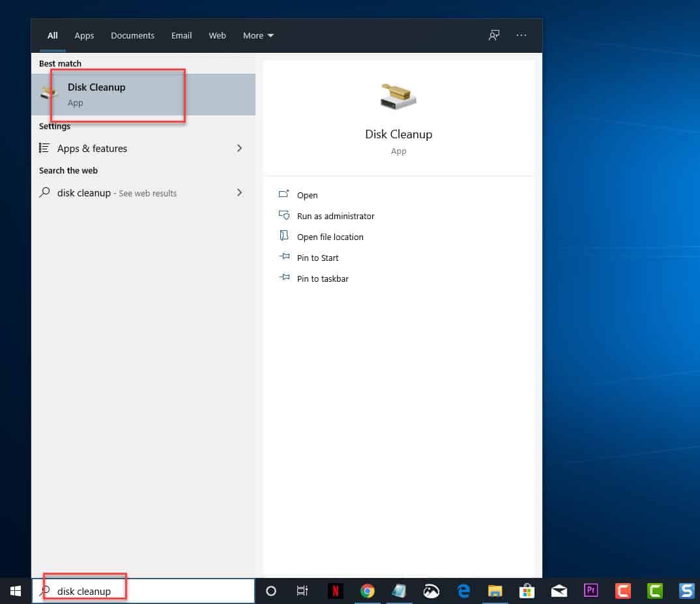Launch Microsoft Edge from the taskbar
Image resolution: width=700 pixels, height=604 pixels.
click(464, 591)
